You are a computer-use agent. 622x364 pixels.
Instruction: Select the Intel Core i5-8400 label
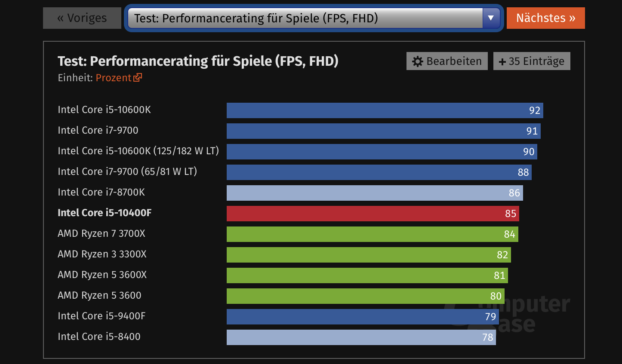click(99, 336)
